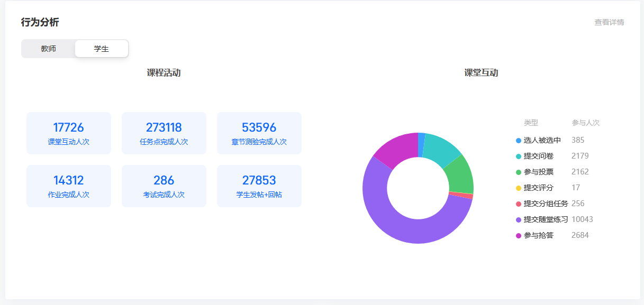Click the 任务点完成人次 273118 card

[x=164, y=133]
